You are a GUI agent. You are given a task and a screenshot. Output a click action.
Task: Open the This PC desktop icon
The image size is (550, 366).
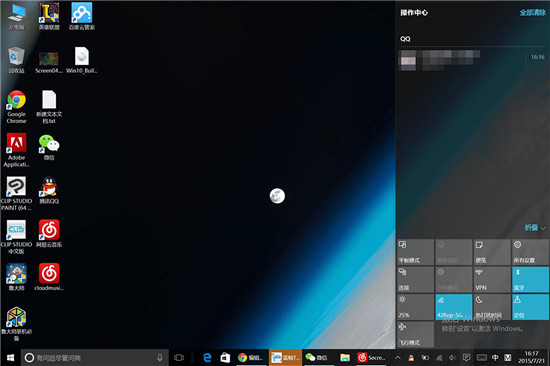[16, 16]
